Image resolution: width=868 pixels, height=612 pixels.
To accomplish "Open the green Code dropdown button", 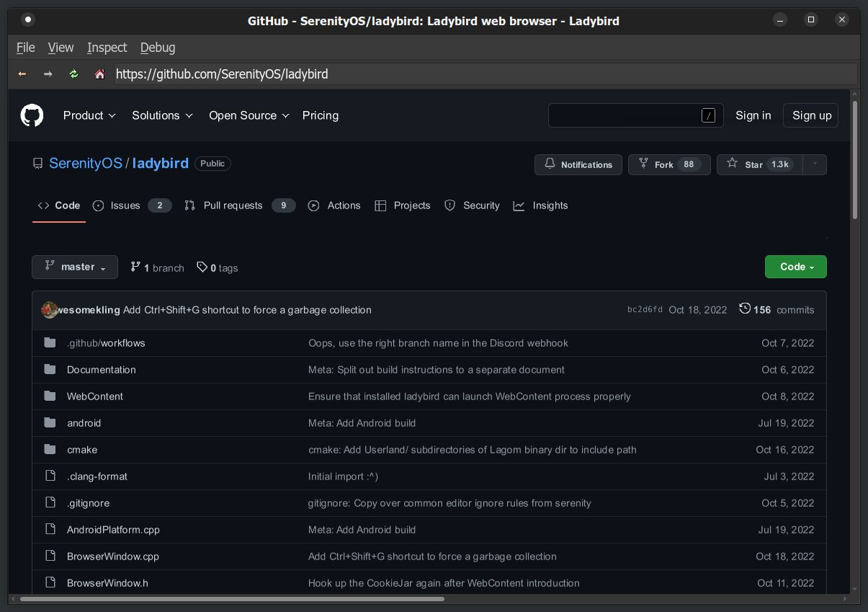I will 796,267.
